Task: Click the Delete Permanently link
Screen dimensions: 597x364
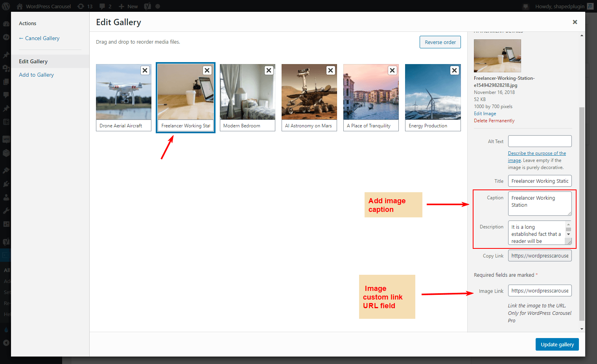Action: click(494, 120)
